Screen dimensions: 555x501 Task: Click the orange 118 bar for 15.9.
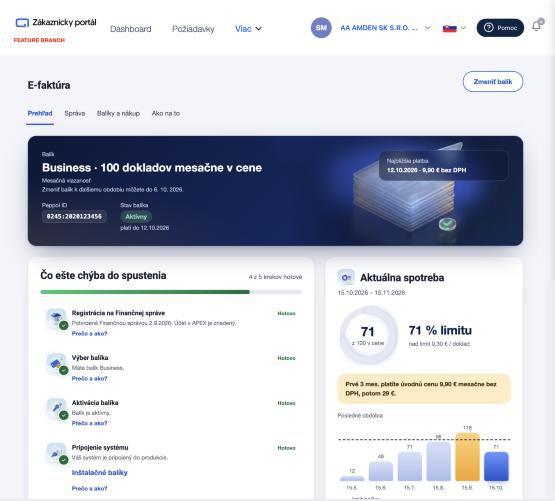click(x=467, y=457)
